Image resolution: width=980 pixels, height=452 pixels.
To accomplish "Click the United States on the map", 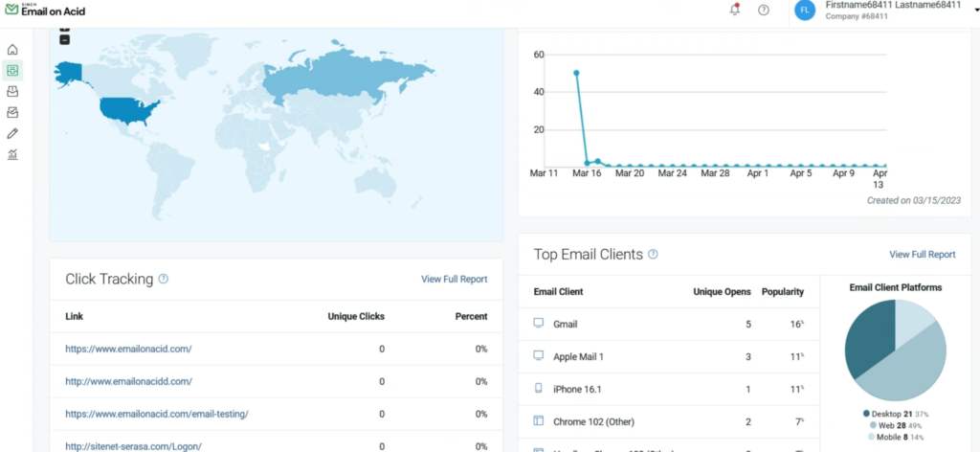I will [127, 110].
